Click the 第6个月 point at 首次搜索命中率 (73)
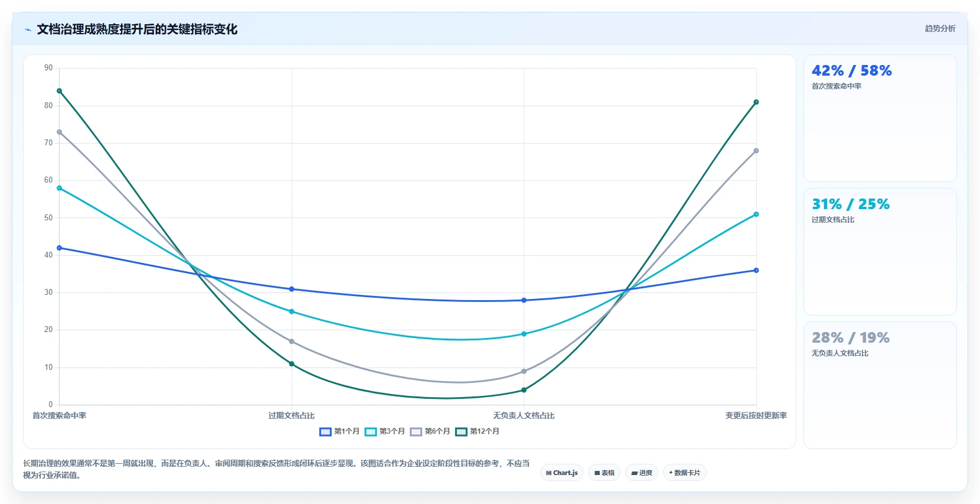Viewport: 980px width, 504px height. (59, 132)
